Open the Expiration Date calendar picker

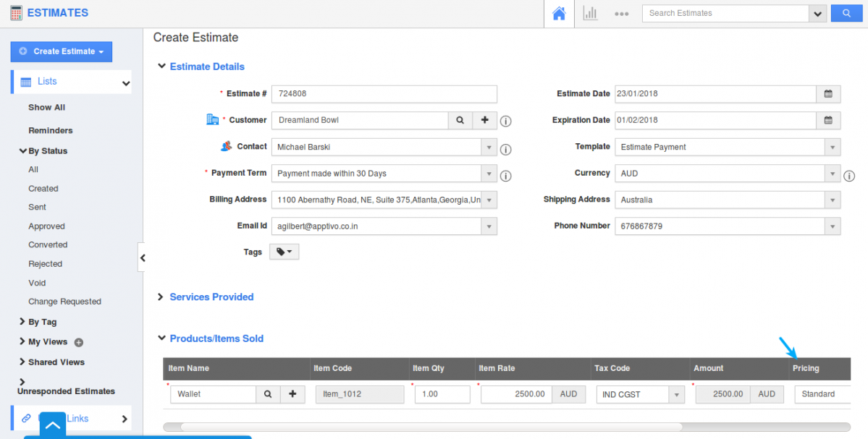tap(828, 120)
